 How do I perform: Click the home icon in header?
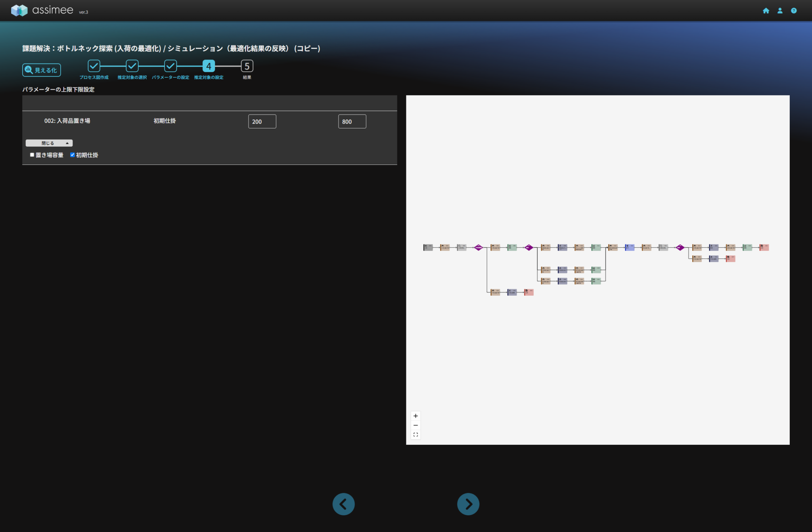[766, 11]
